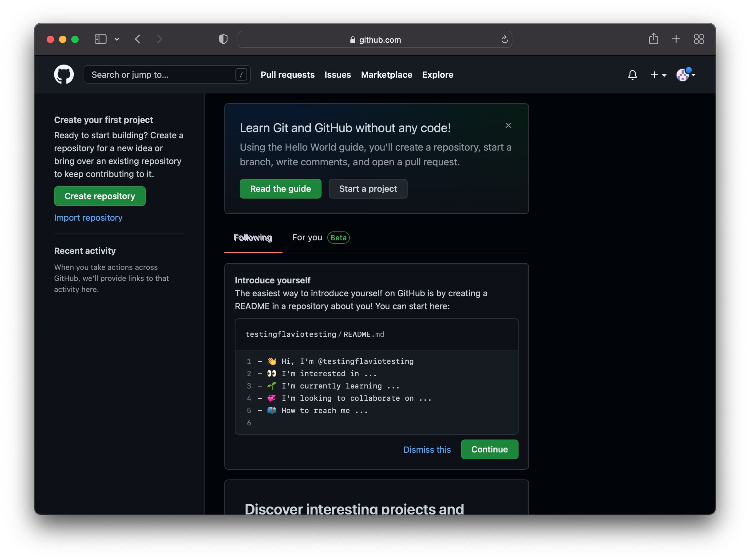Open Issues in the header
The width and height of the screenshot is (750, 560).
tap(337, 75)
